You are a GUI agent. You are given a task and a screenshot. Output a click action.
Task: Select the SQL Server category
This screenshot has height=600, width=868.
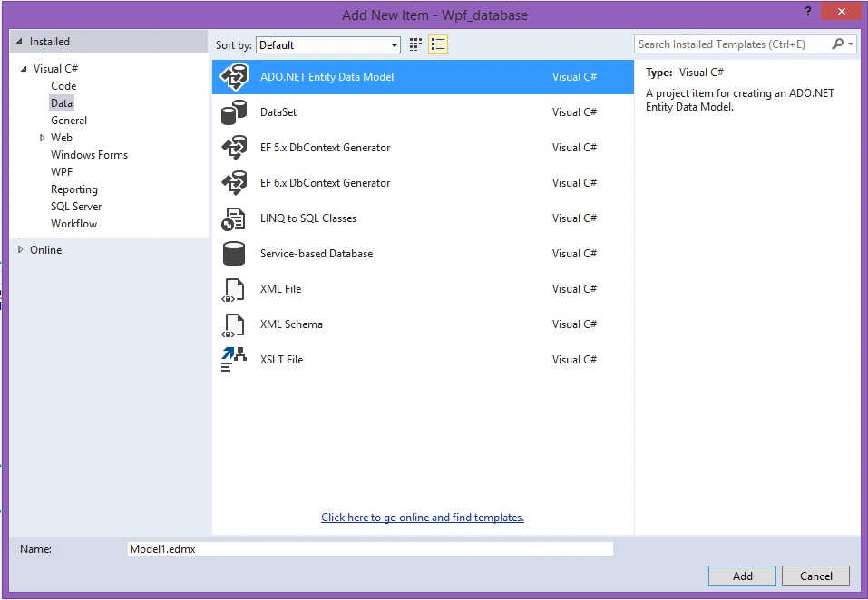point(76,207)
